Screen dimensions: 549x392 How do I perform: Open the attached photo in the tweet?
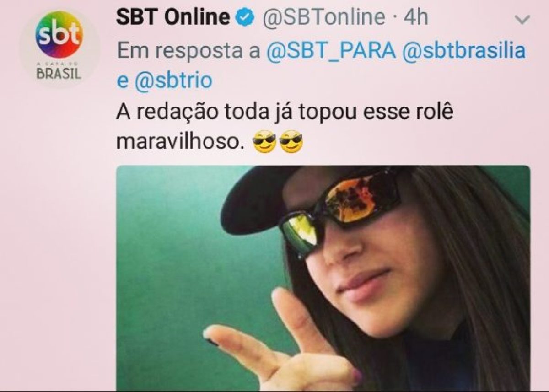click(323, 278)
